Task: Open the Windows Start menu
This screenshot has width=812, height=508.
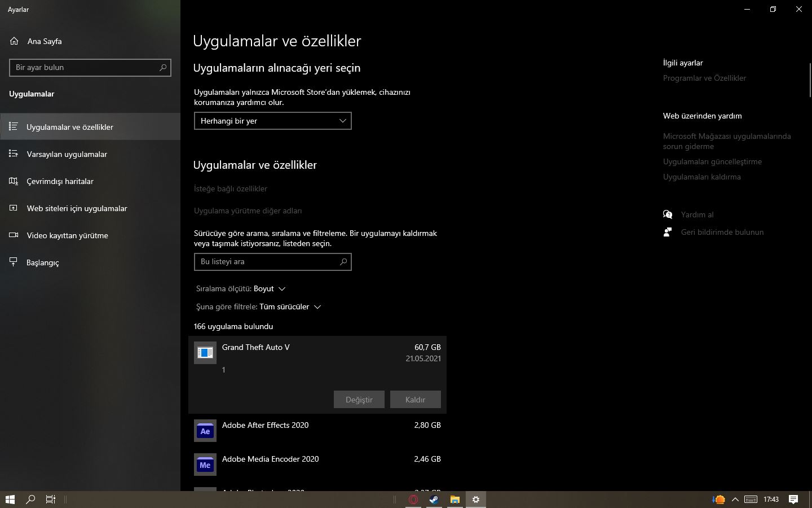Action: tap(10, 500)
